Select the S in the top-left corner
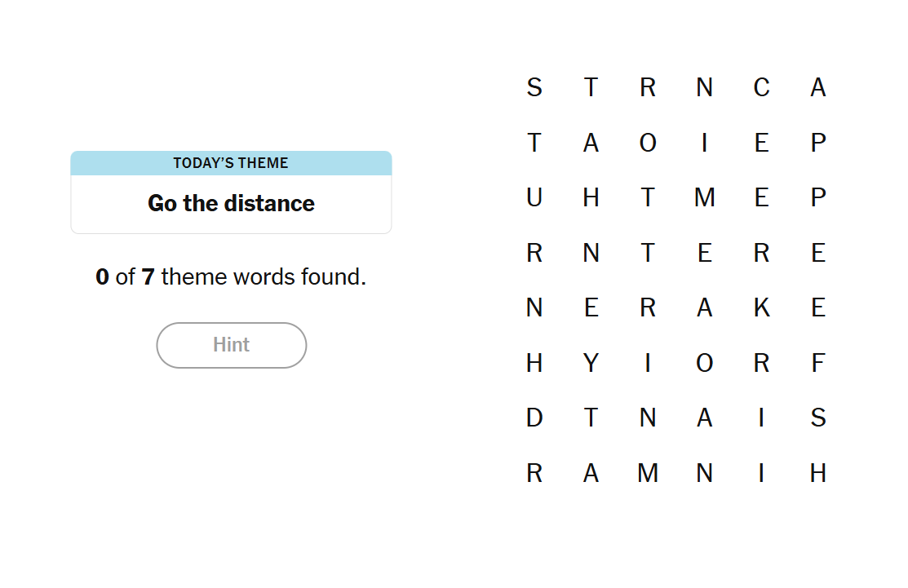 click(x=534, y=87)
